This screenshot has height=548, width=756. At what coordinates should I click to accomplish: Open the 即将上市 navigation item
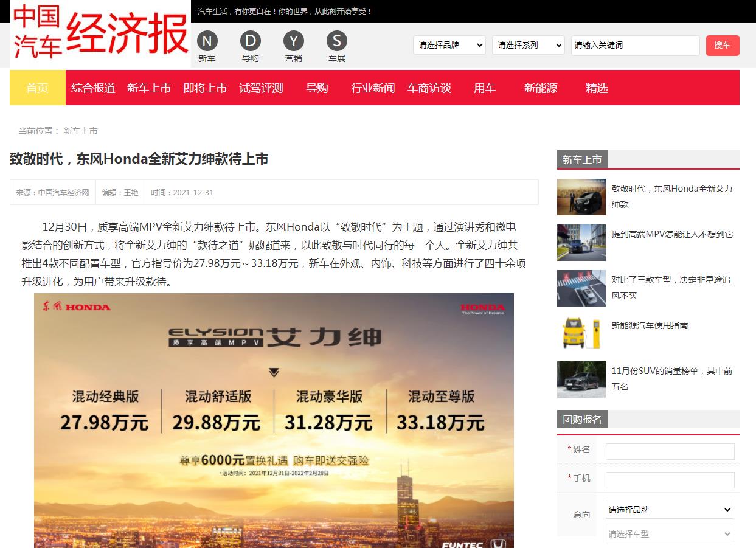[205, 88]
